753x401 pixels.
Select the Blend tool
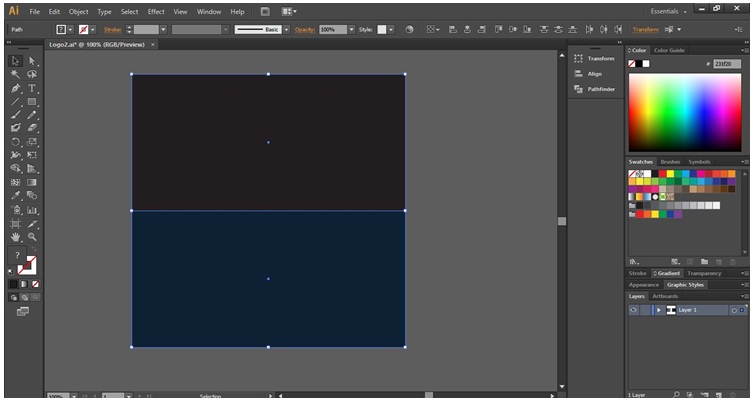click(x=32, y=195)
